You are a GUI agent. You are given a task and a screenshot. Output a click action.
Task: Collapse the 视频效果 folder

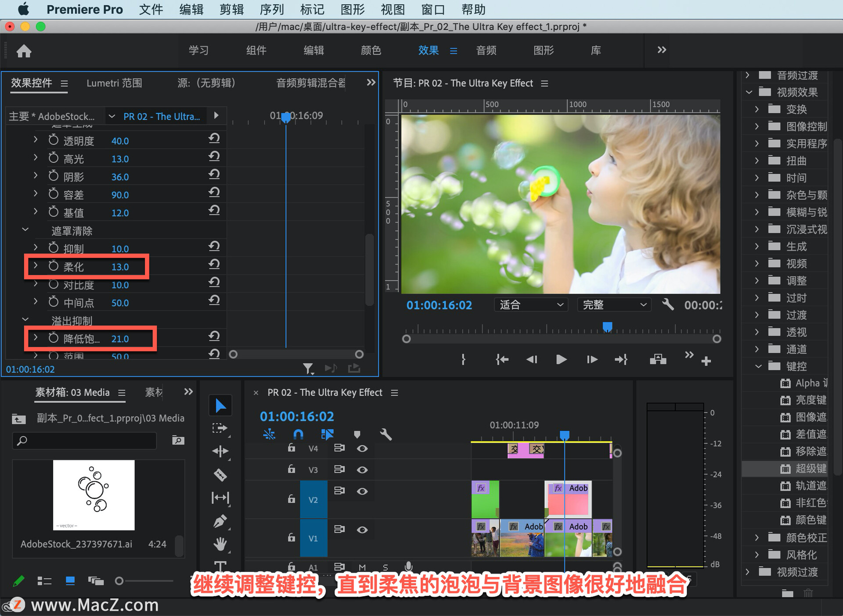click(x=749, y=92)
